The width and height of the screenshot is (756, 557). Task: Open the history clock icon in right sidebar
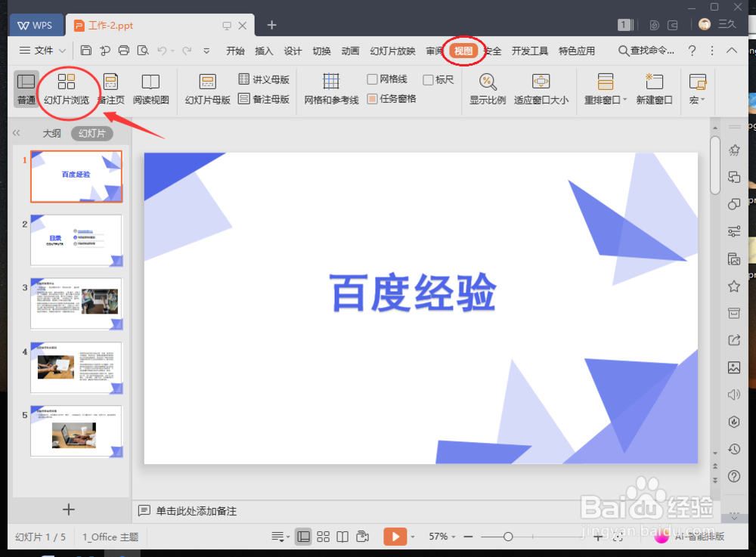pyautogui.click(x=734, y=449)
